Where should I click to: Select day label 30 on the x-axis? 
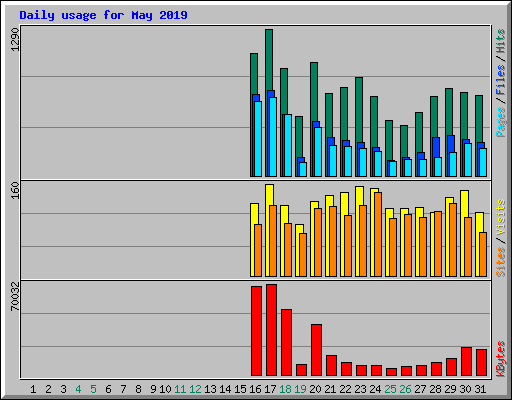465,389
